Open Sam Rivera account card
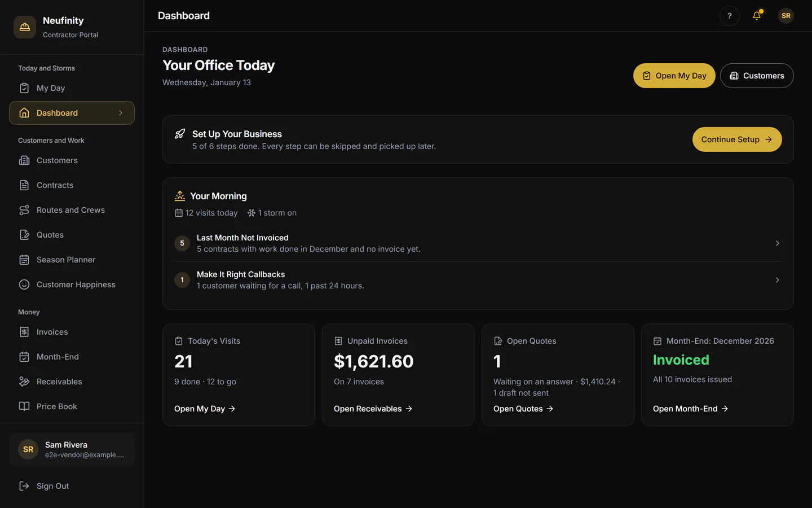 [x=72, y=449]
